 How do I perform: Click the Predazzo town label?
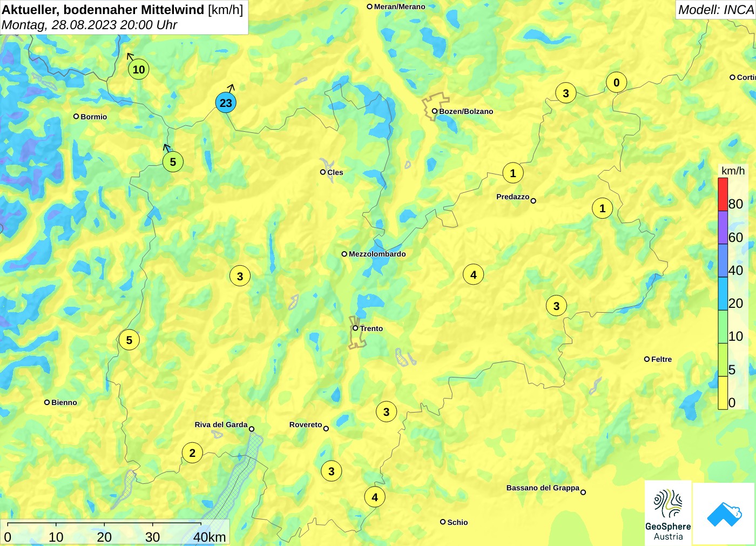click(513, 197)
